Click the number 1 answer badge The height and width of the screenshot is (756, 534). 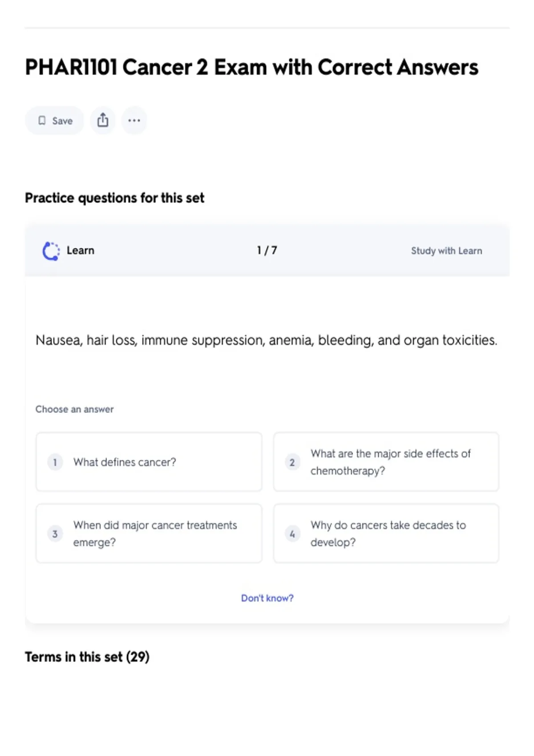point(55,462)
